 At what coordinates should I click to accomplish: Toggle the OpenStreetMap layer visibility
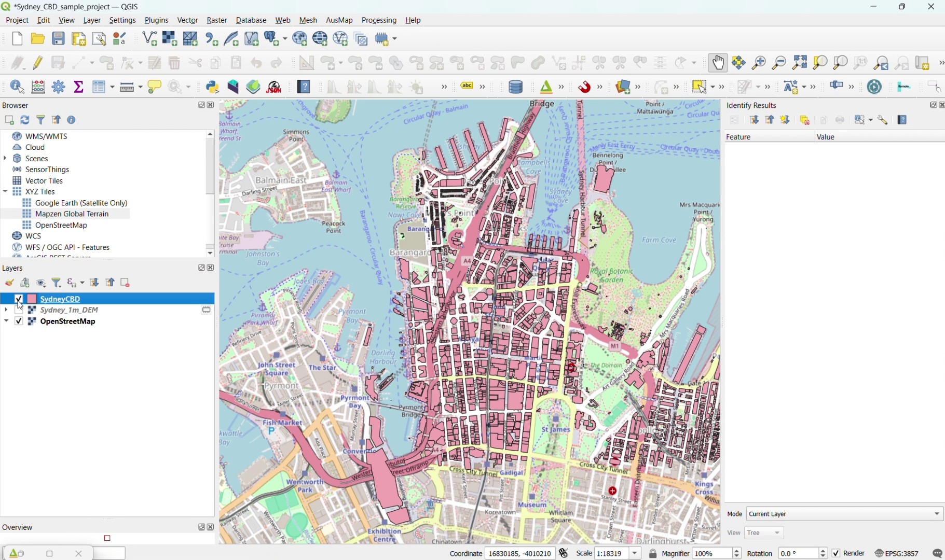[18, 321]
